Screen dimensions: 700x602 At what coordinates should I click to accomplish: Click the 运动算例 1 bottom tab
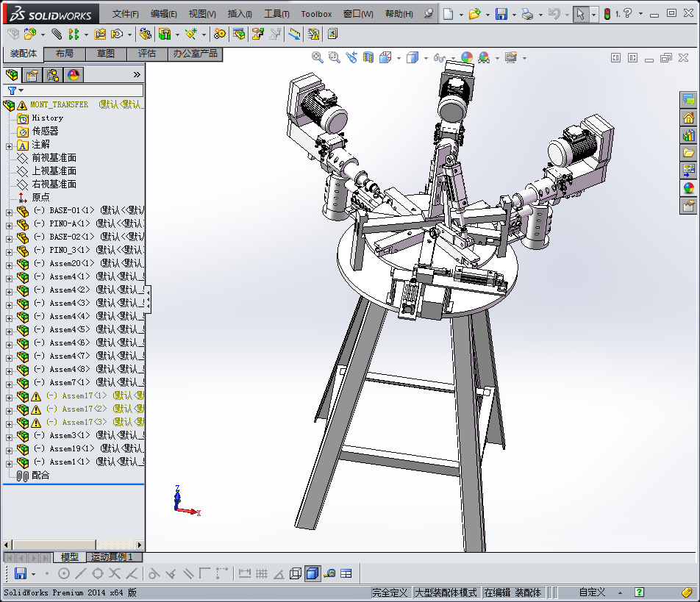pyautogui.click(x=112, y=557)
